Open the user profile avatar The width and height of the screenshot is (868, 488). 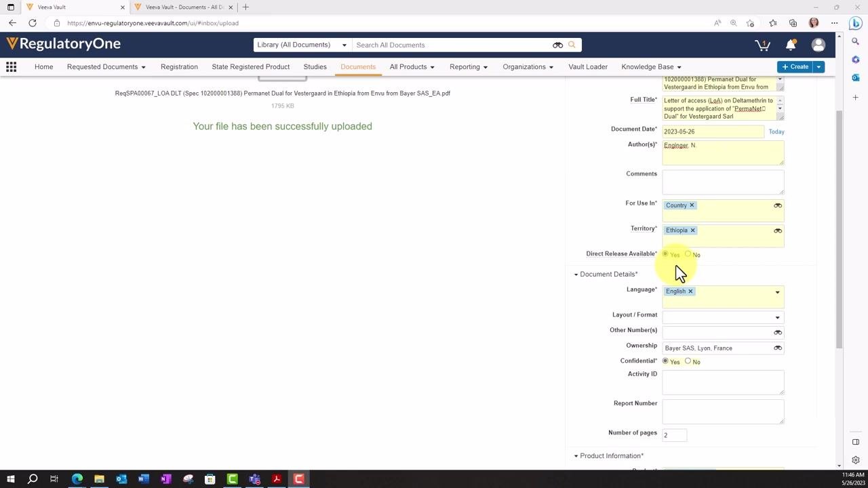(x=818, y=45)
